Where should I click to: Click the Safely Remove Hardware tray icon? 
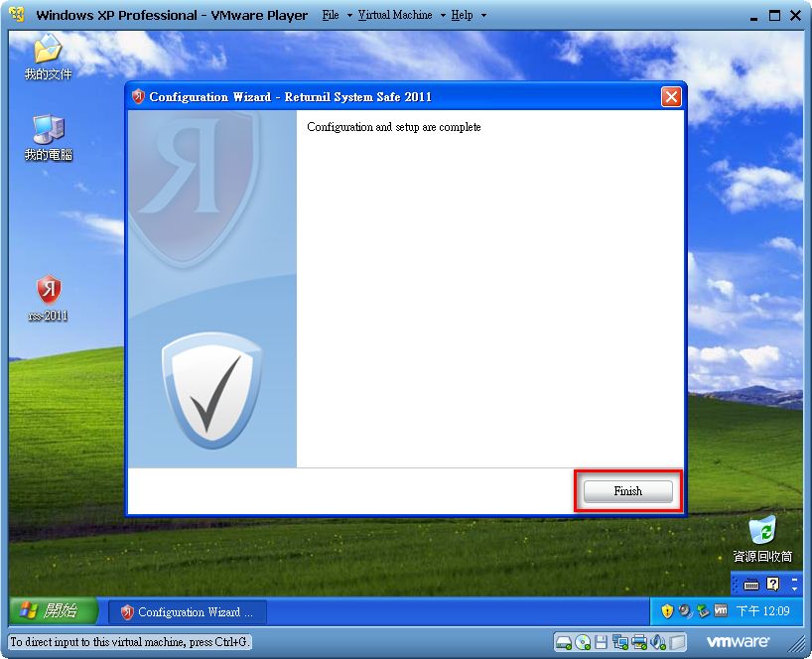[x=703, y=611]
